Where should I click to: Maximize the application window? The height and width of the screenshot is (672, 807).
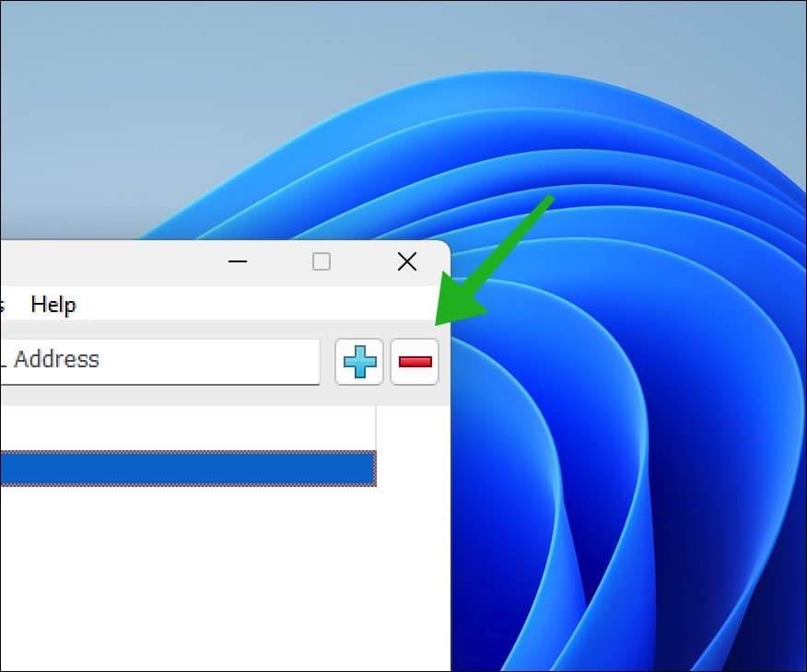pos(322,261)
